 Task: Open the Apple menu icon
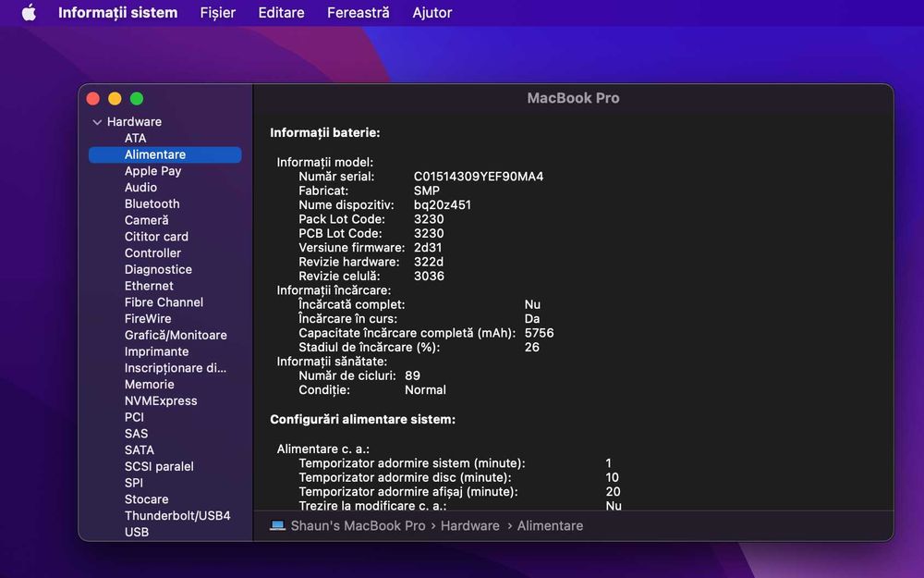click(29, 12)
